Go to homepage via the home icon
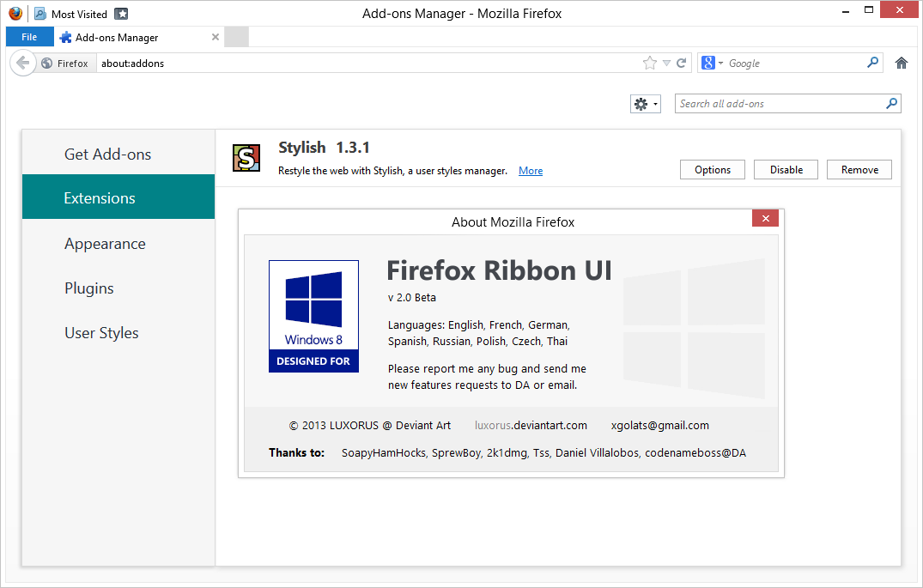The height and width of the screenshot is (588, 923). (901, 63)
